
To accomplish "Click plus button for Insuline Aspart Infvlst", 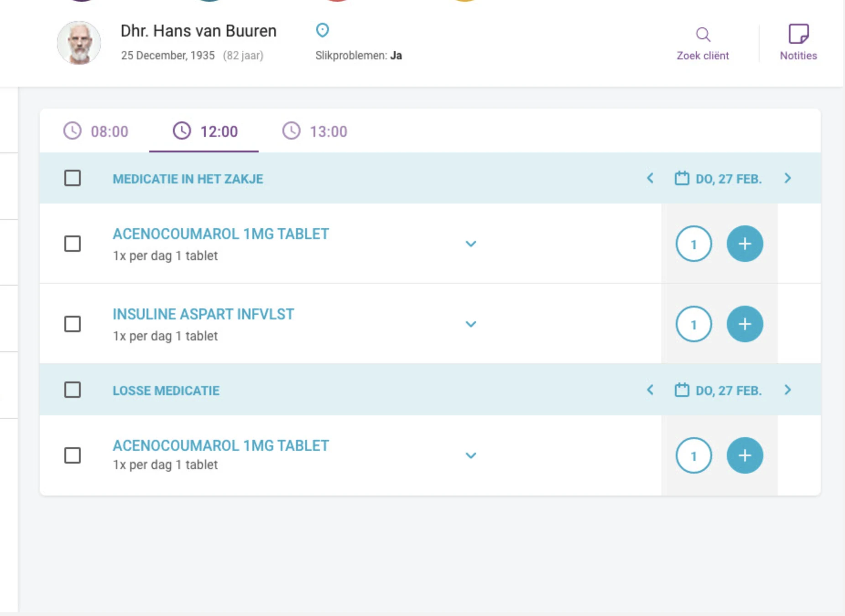I will tap(745, 324).
